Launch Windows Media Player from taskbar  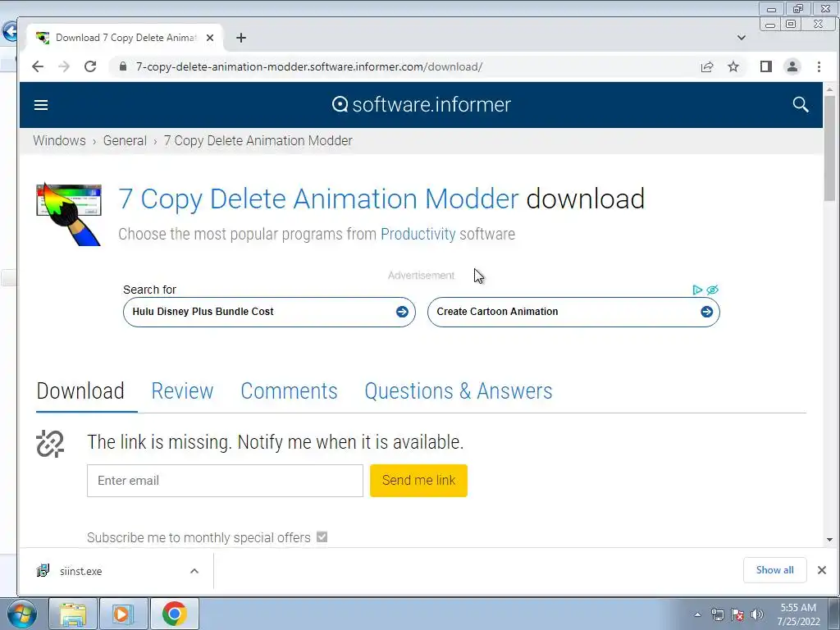click(123, 614)
